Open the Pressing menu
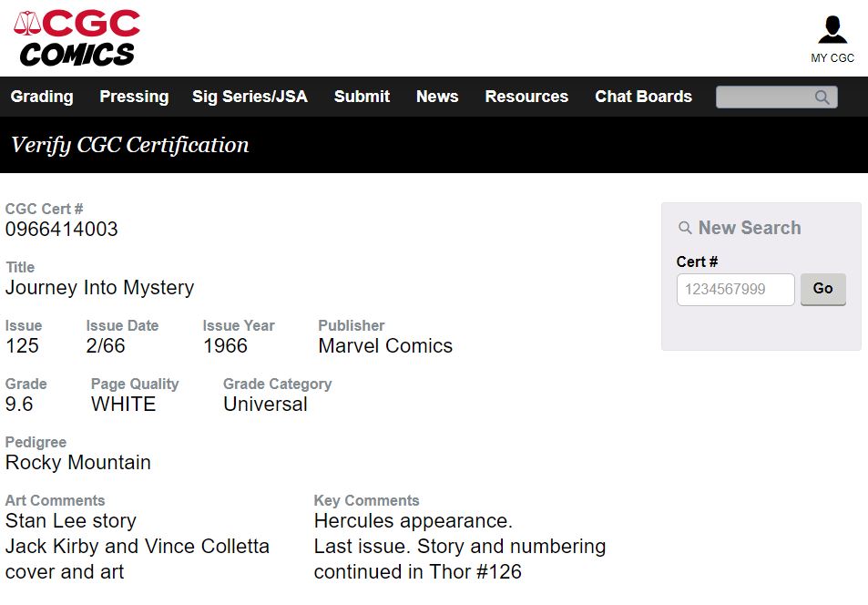868x605 pixels. click(x=134, y=97)
